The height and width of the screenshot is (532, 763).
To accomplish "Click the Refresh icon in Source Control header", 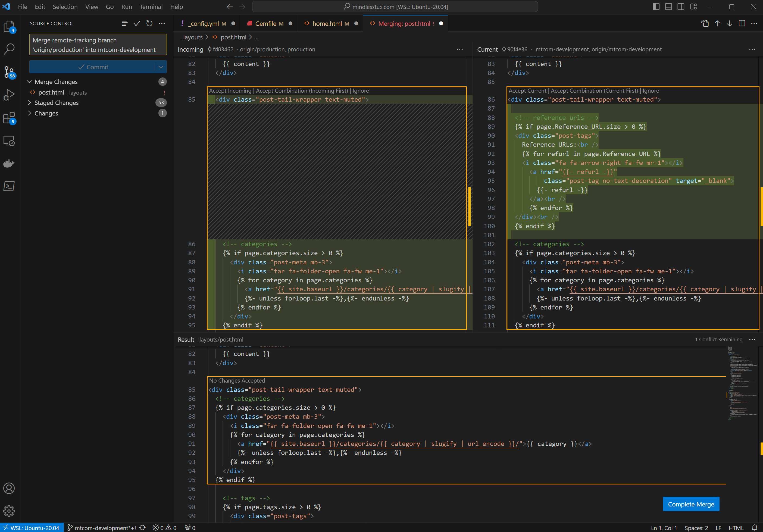I will 149,23.
